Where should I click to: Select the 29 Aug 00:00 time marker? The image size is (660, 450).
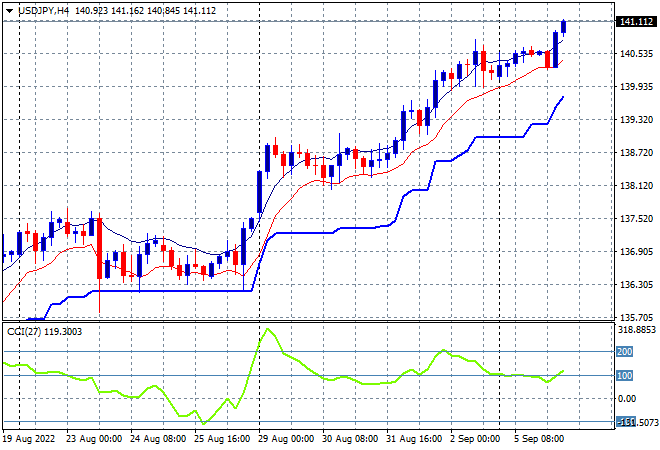click(x=286, y=439)
